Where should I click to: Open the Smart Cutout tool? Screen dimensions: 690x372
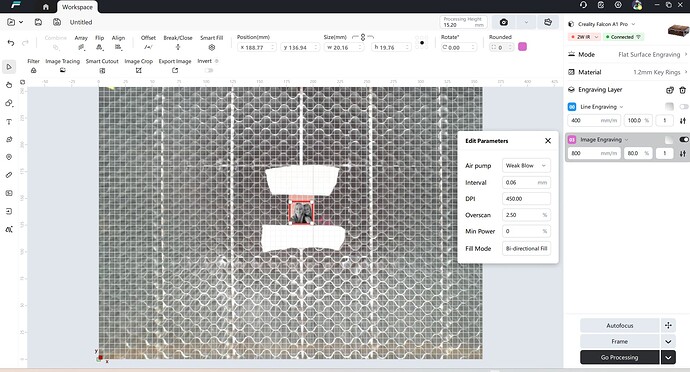pos(102,66)
